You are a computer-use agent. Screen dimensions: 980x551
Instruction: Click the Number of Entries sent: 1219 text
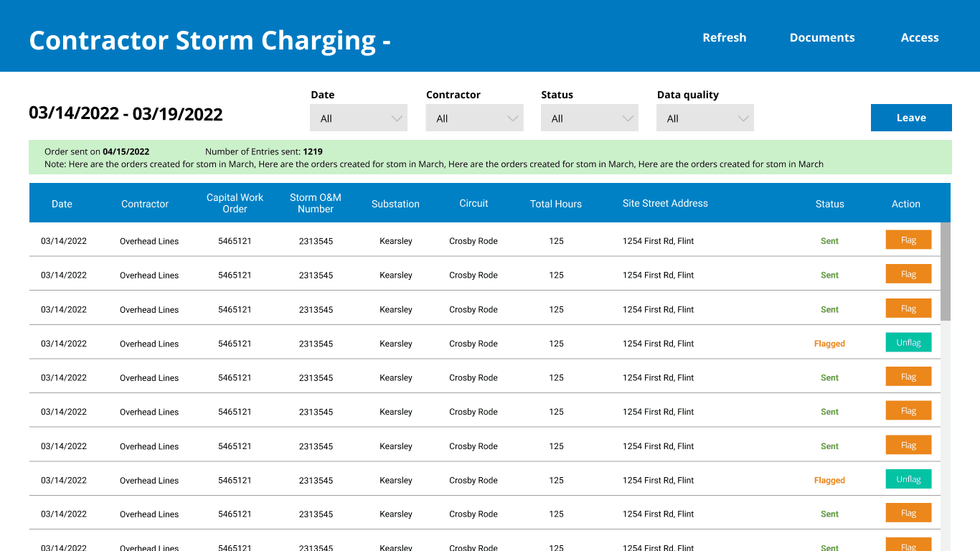[264, 151]
